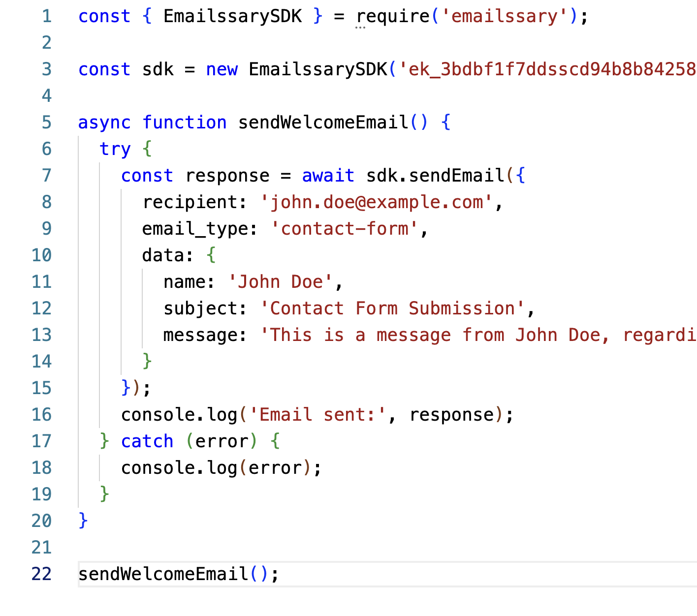Click the 'contact-form' string value
The width and height of the screenshot is (697, 616).
(345, 229)
